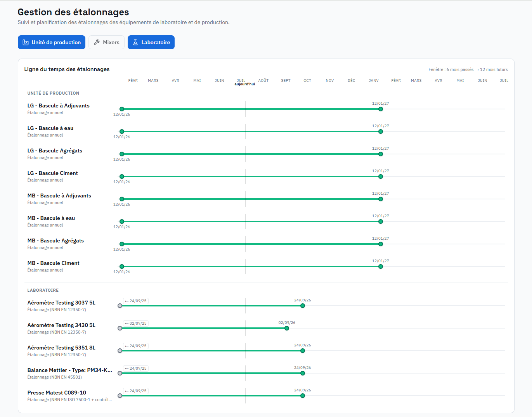Click the green bar of MB - Bascule Agrégats
This screenshot has height=417, width=532.
[x=251, y=244]
